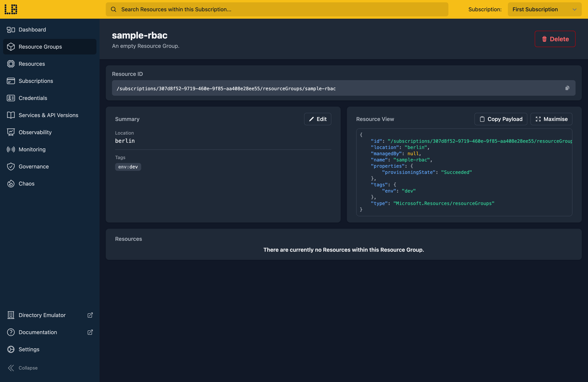Click the sample-rbac page title
This screenshot has height=382, width=588.
click(x=140, y=35)
